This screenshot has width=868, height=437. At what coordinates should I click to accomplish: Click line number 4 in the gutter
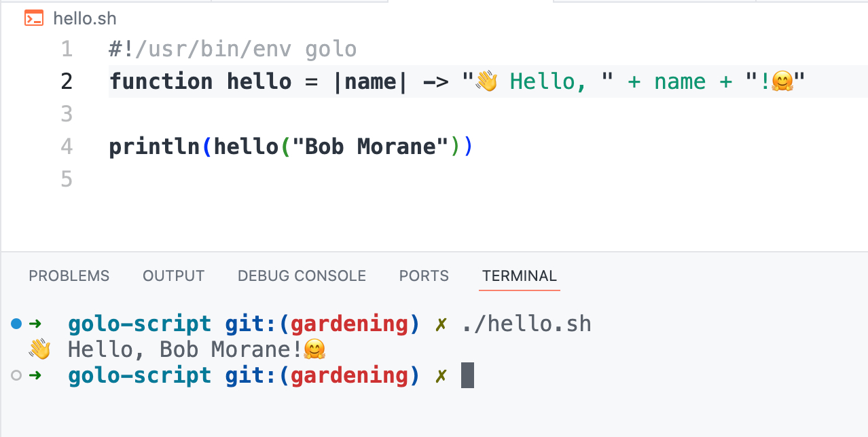(66, 147)
